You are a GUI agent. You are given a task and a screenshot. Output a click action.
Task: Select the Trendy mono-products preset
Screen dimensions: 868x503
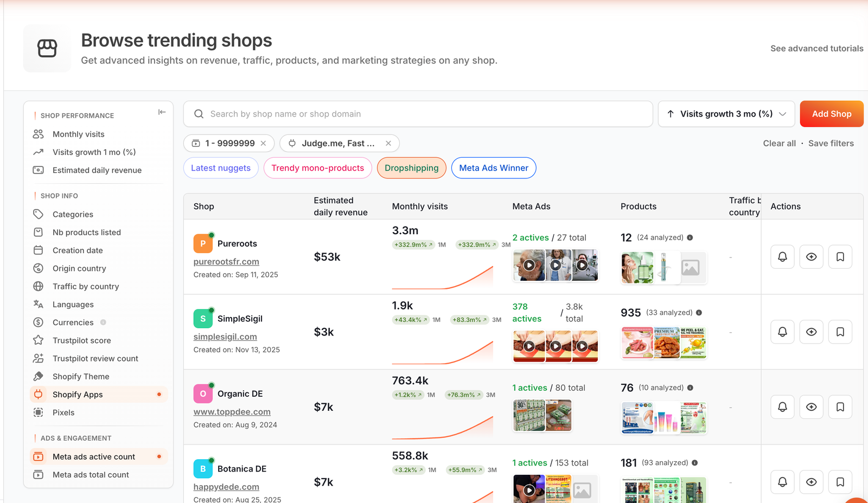[317, 168]
